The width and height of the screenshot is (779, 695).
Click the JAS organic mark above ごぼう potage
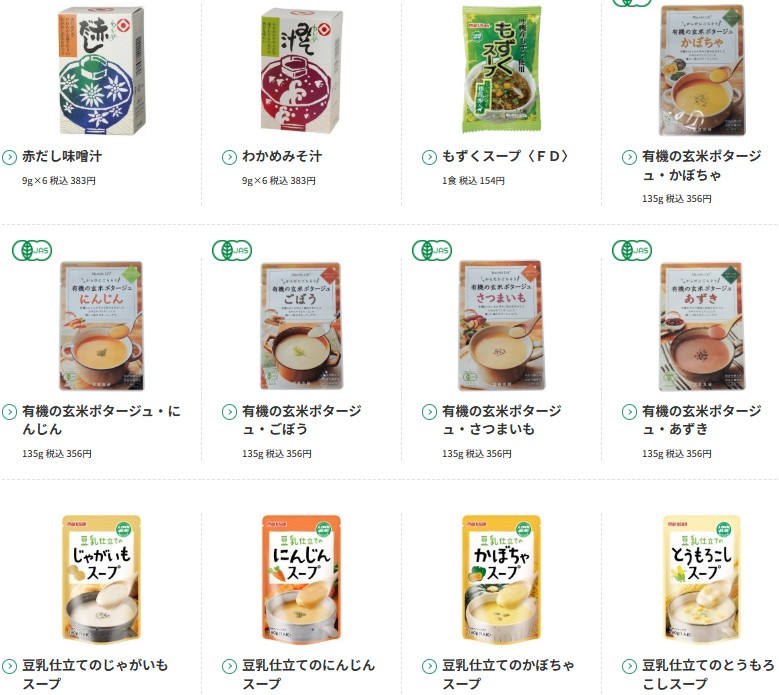point(232,250)
